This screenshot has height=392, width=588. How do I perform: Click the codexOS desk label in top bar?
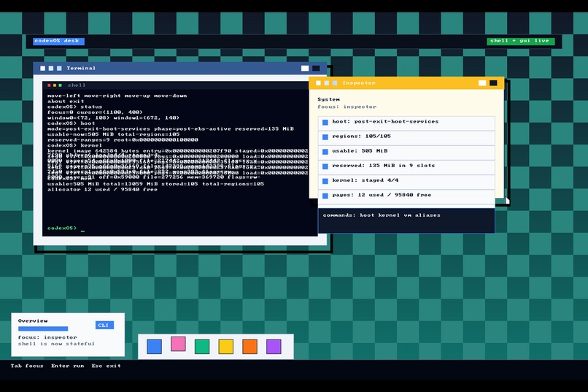pyautogui.click(x=58, y=41)
